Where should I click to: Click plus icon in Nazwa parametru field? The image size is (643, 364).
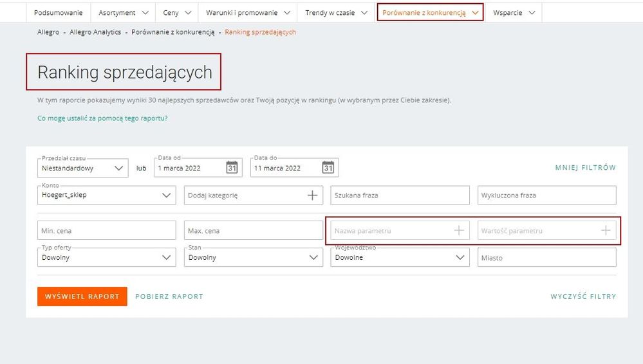pos(459,231)
